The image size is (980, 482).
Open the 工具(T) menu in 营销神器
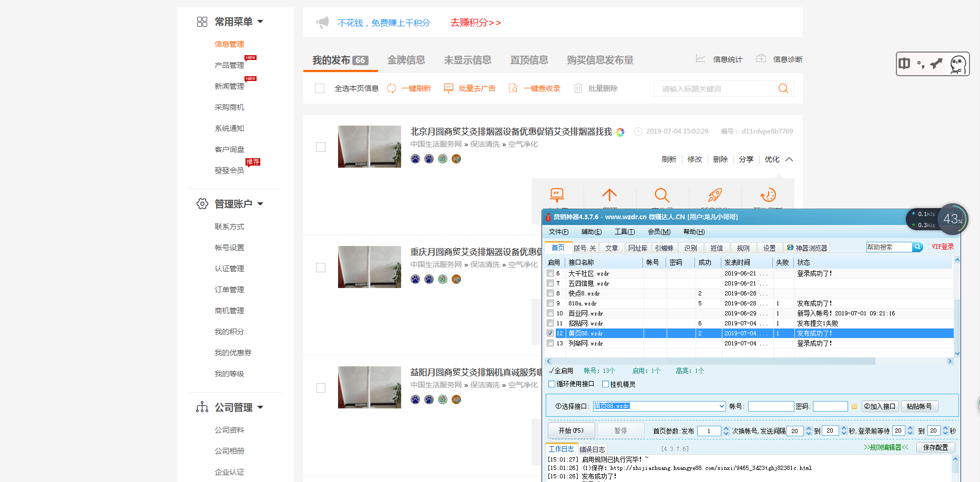coord(625,231)
